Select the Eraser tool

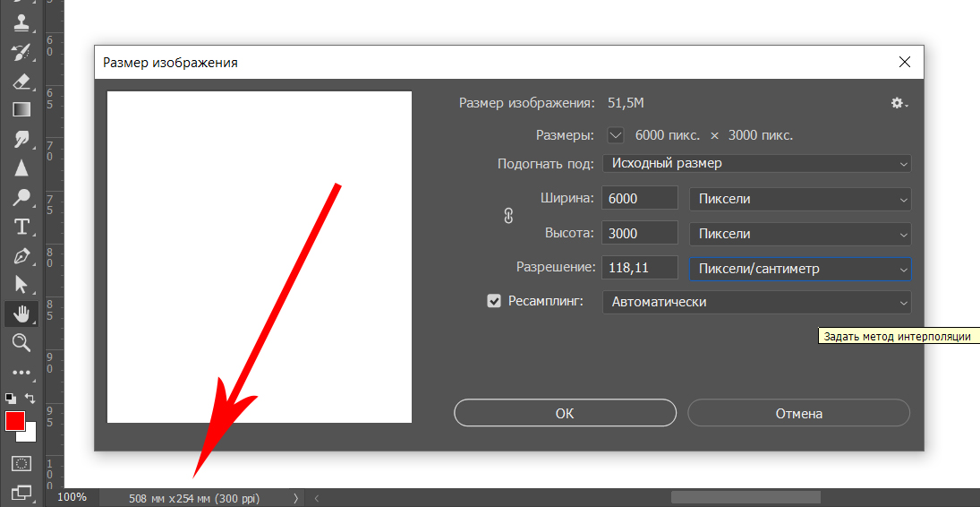click(21, 82)
